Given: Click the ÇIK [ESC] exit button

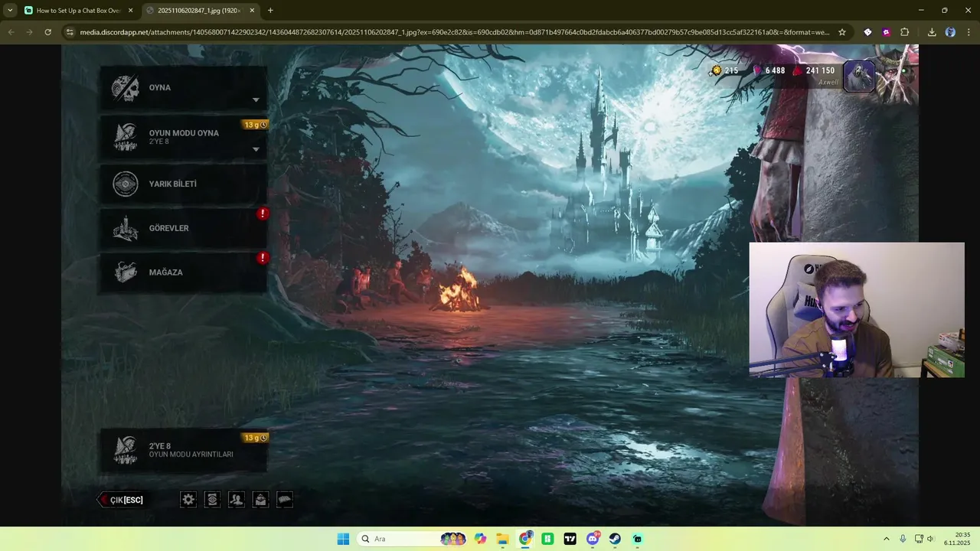Looking at the screenshot, I should (121, 500).
